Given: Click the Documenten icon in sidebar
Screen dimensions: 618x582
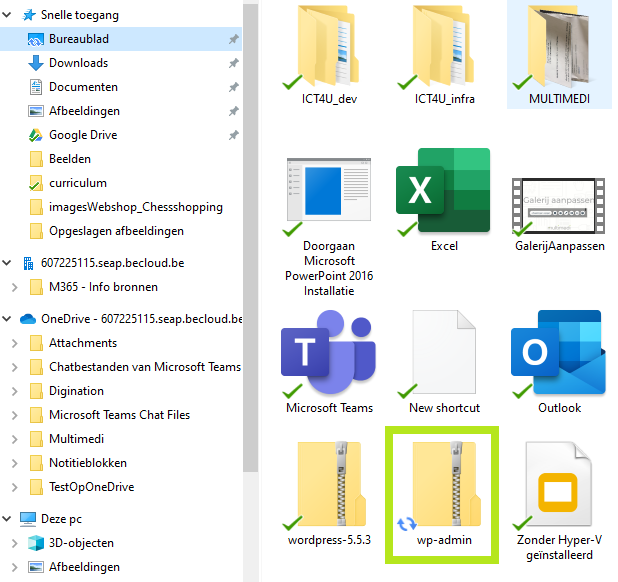Looking at the screenshot, I should pyautogui.click(x=36, y=87).
